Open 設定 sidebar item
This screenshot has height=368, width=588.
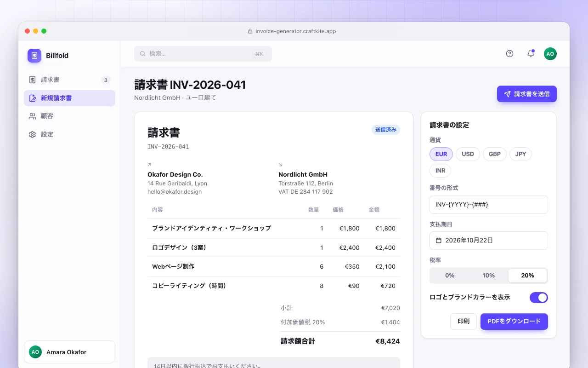tap(69, 135)
